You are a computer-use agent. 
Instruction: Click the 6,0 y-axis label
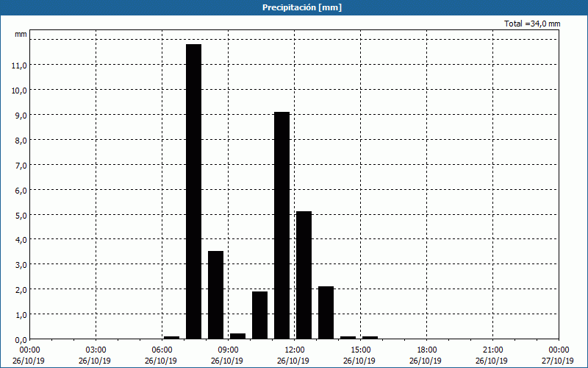tap(21, 191)
